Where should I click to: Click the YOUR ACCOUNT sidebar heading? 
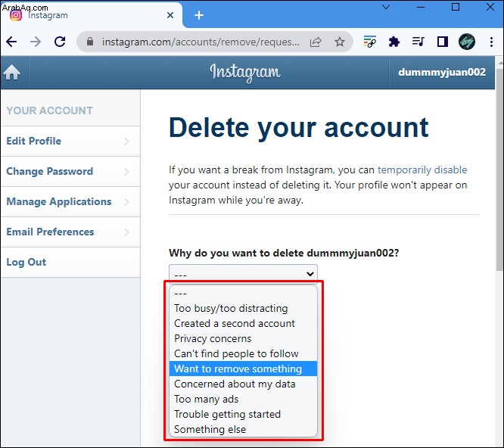(49, 110)
